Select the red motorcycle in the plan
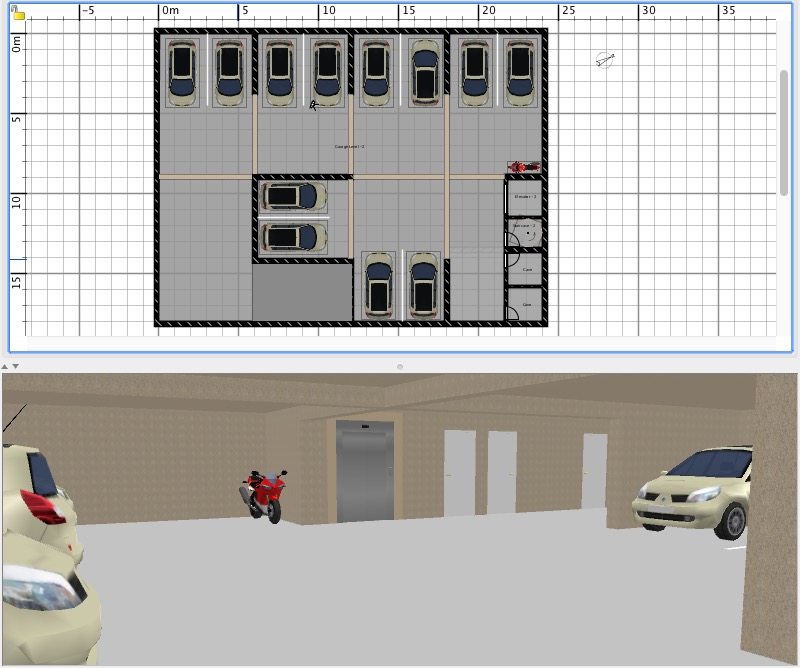The image size is (800, 668). tap(523, 167)
